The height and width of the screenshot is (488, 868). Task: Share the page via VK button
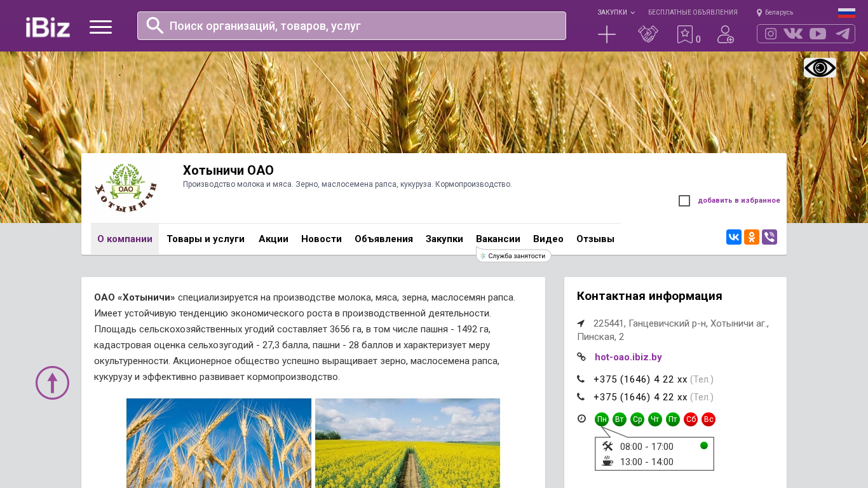click(734, 237)
